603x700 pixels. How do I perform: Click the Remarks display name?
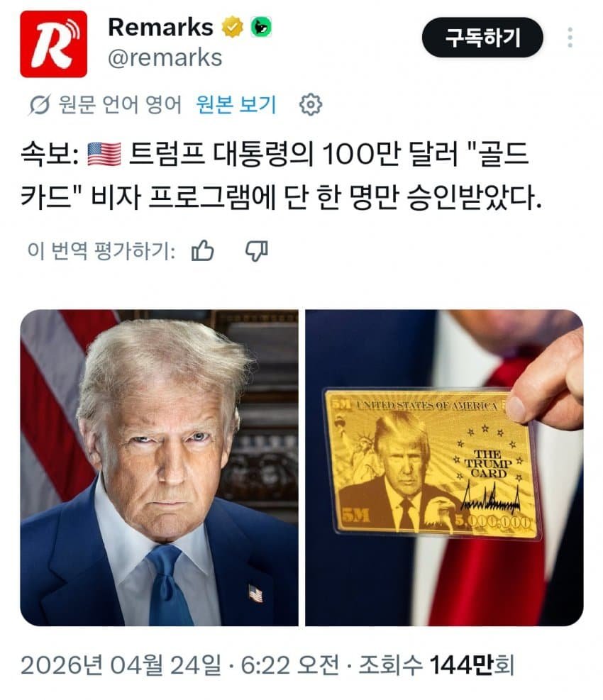point(161,27)
